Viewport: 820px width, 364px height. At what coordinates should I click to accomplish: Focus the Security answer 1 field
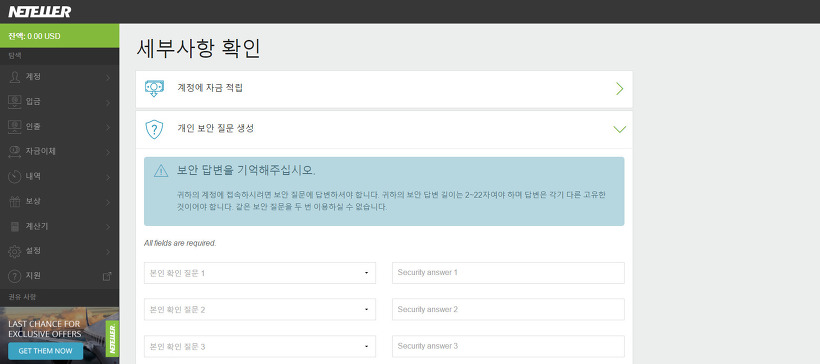coord(508,273)
